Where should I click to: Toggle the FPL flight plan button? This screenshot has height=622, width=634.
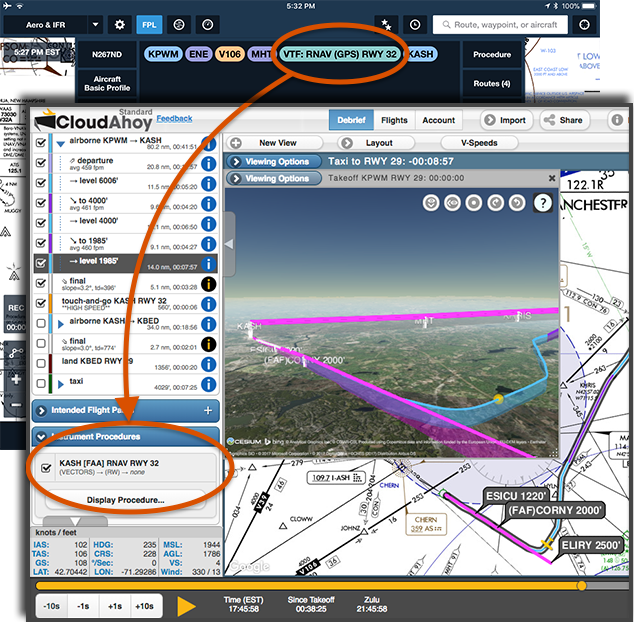click(149, 25)
